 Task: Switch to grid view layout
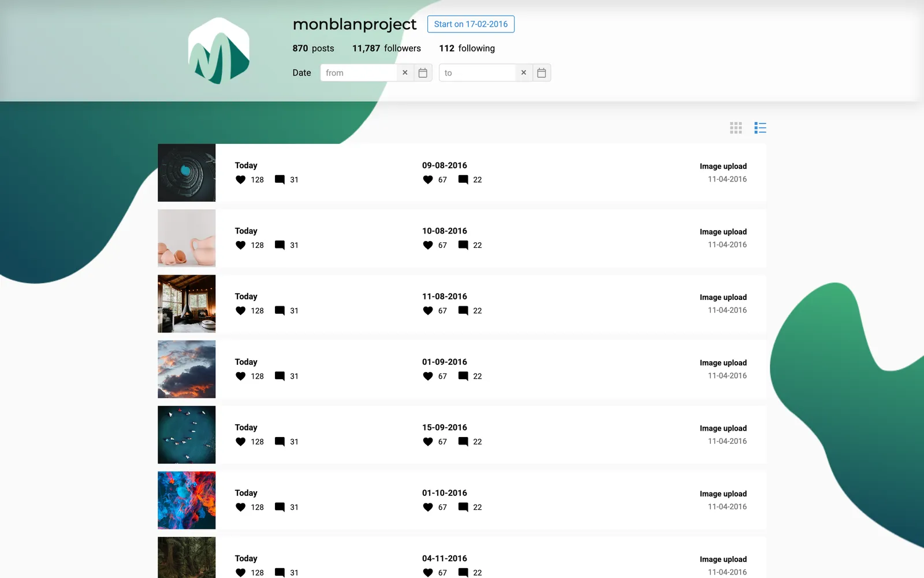(x=736, y=128)
